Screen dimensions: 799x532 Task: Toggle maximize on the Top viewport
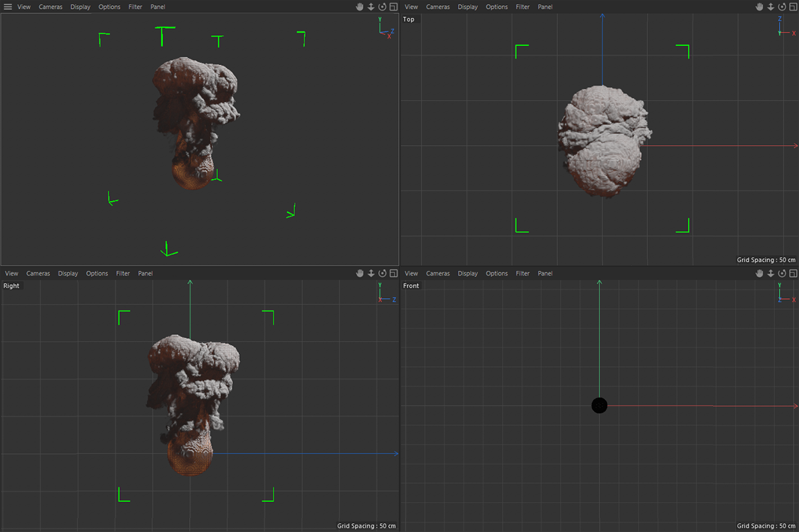point(793,7)
